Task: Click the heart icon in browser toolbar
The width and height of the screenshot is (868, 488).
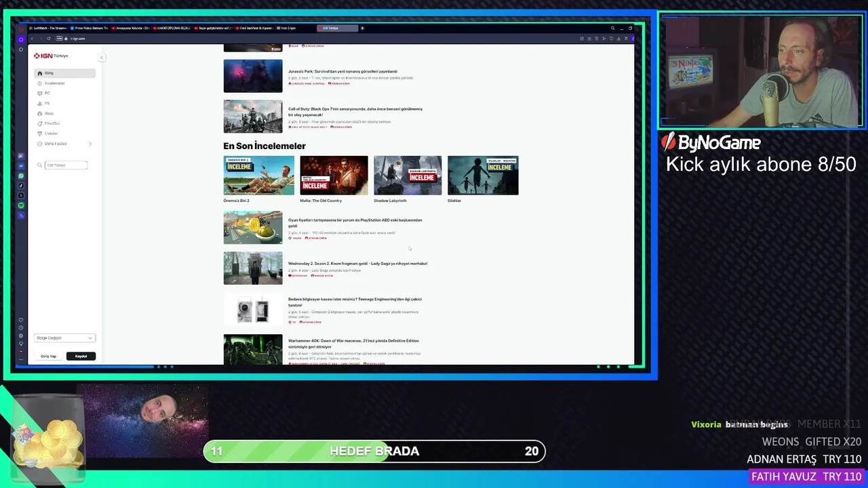Action: pos(612,39)
